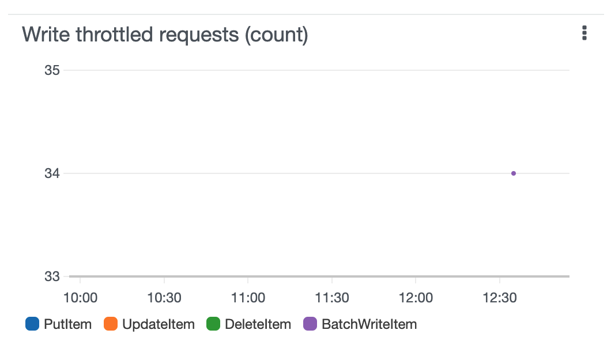Toggle the DeleteItem series label
611x364 pixels.
point(258,324)
